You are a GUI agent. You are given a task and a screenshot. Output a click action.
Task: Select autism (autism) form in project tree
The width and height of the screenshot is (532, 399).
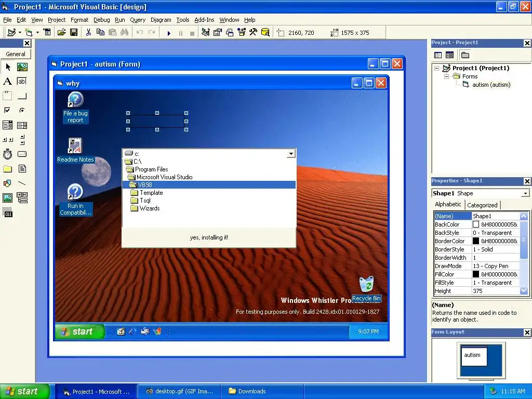pyautogui.click(x=491, y=85)
